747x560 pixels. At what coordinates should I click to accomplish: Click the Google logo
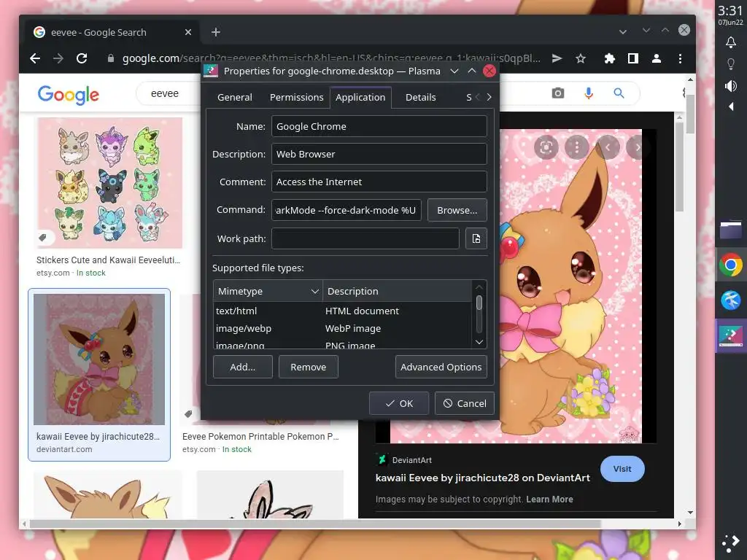[69, 96]
